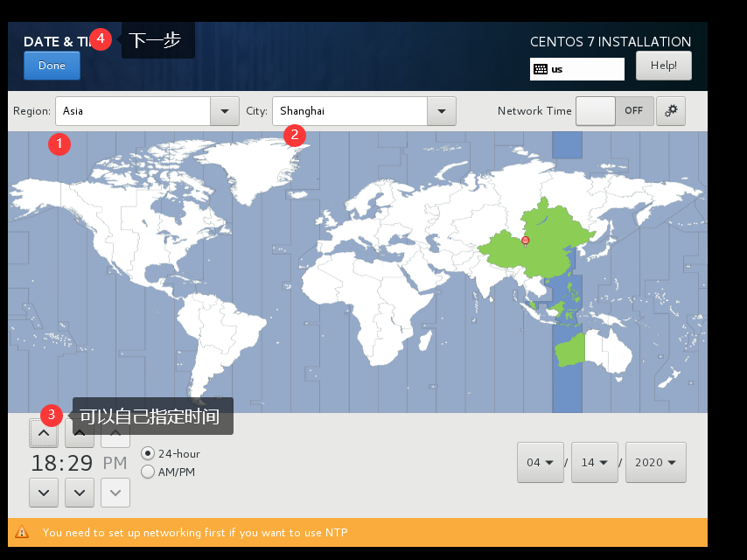Click the Shanghai city text field

(x=350, y=111)
